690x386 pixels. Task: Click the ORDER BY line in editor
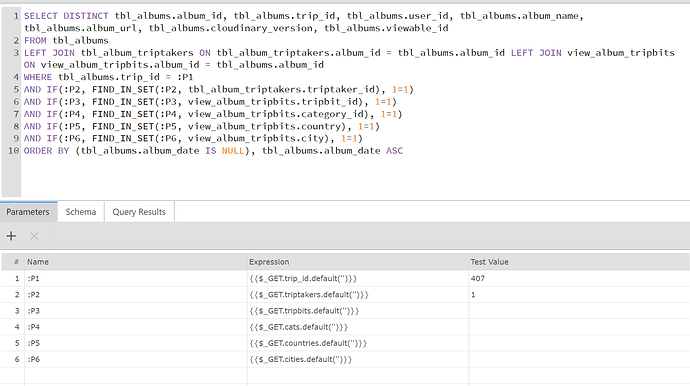213,151
